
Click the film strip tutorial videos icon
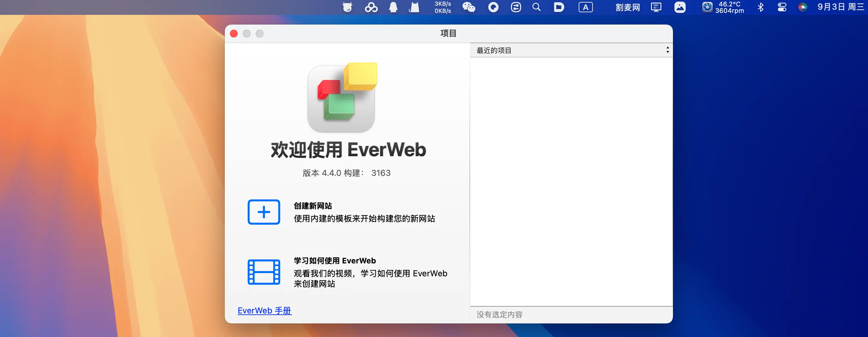[x=264, y=272]
